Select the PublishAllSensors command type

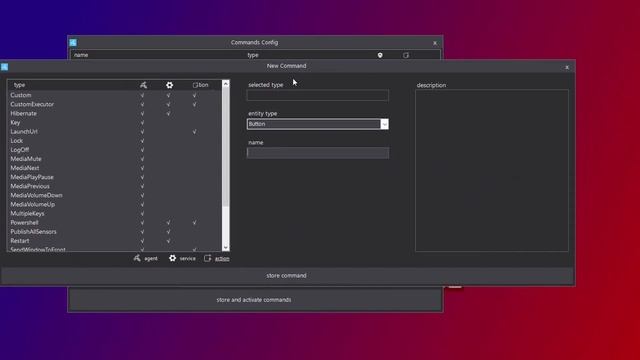coord(115,231)
